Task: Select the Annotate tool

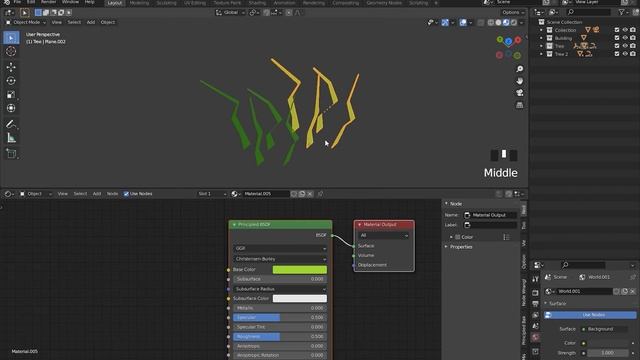Action: click(x=11, y=124)
